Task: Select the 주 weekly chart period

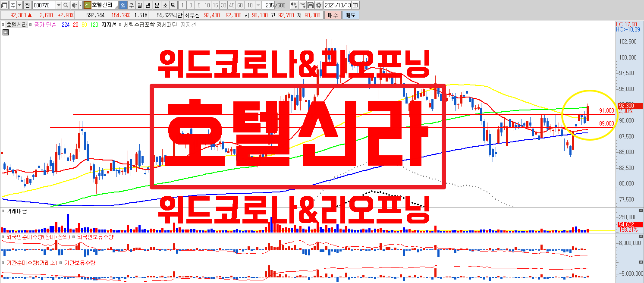Action: click(x=131, y=5)
